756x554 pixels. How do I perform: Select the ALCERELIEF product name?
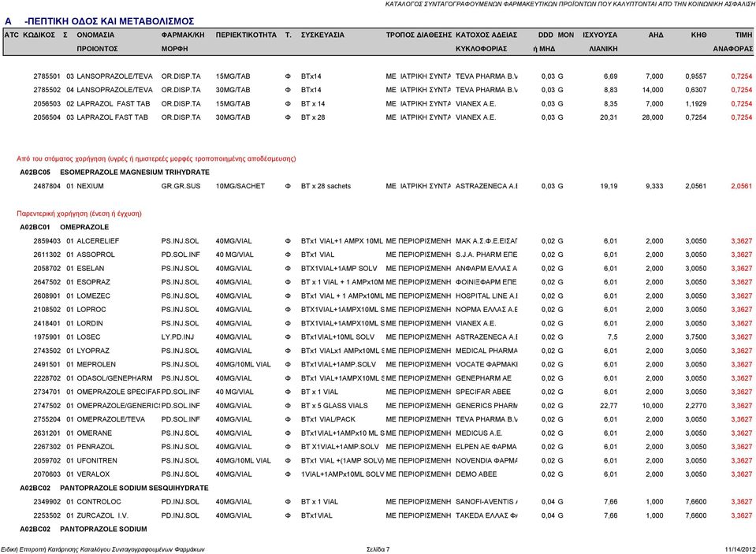98,241
